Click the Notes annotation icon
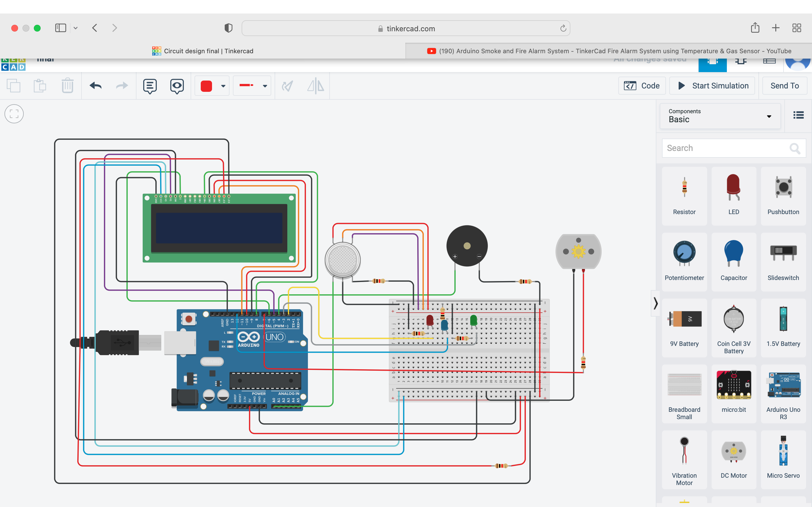 (150, 86)
